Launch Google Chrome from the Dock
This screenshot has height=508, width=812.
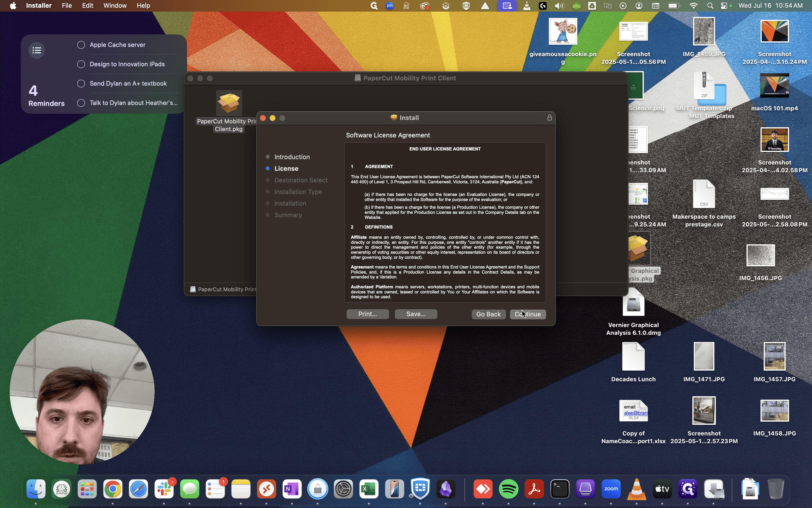pyautogui.click(x=113, y=489)
